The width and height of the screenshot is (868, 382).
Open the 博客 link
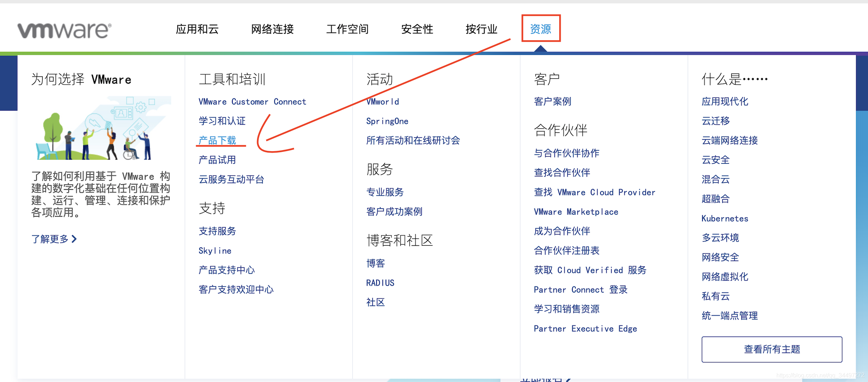point(376,263)
